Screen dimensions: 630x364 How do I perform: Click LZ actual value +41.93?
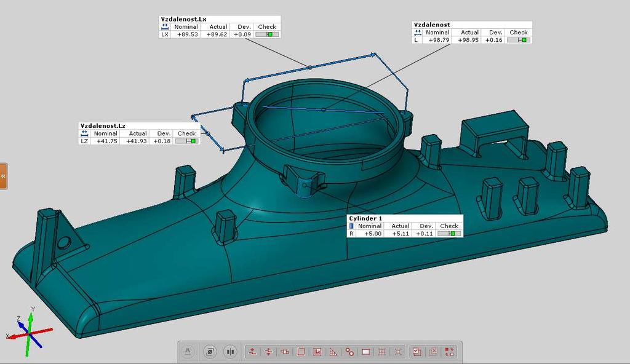tap(136, 141)
